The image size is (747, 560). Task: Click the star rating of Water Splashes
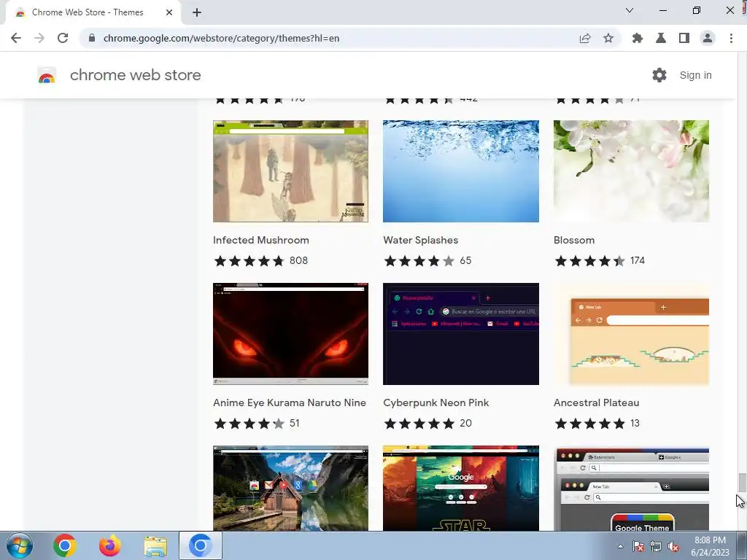(x=419, y=261)
